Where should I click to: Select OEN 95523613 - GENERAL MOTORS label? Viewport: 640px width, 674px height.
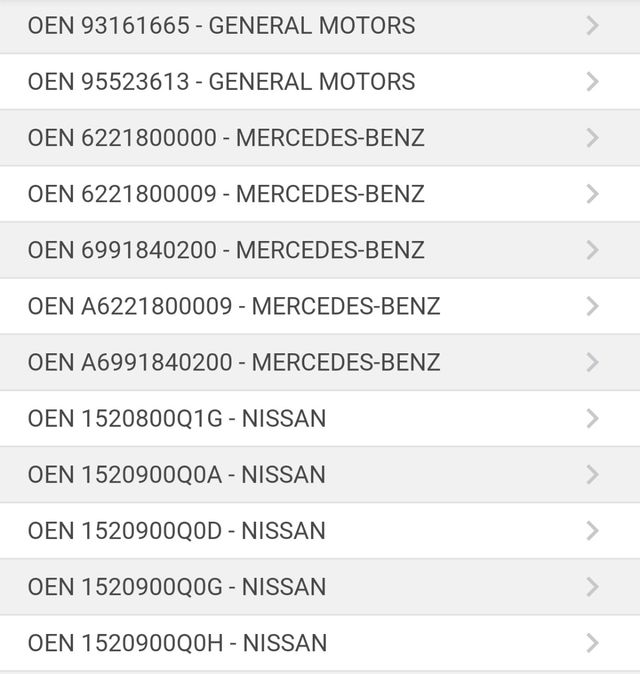click(221, 81)
